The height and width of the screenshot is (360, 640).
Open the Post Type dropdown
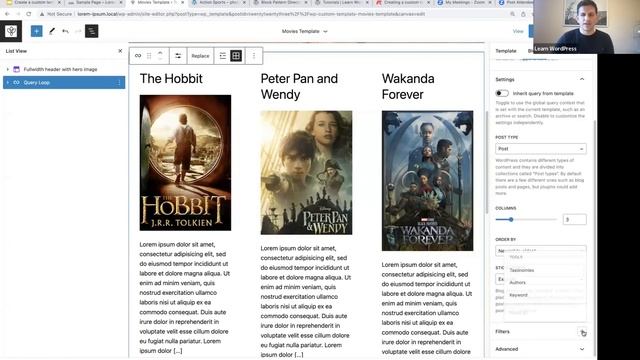tap(541, 149)
